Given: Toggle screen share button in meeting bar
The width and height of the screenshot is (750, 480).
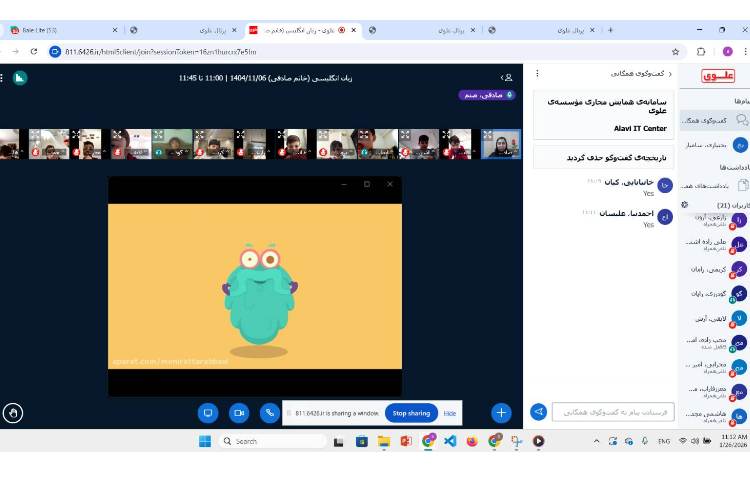Looking at the screenshot, I should coord(208,413).
